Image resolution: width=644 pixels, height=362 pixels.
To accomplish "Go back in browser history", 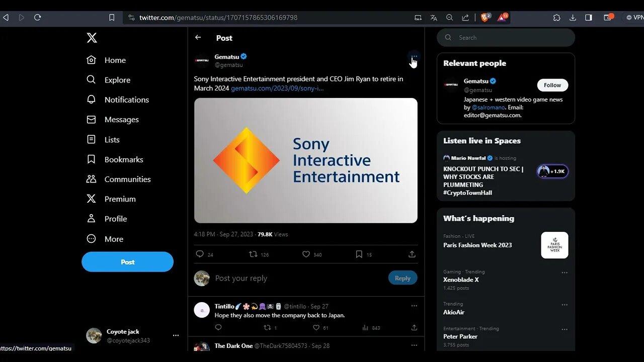I will click(x=6, y=17).
